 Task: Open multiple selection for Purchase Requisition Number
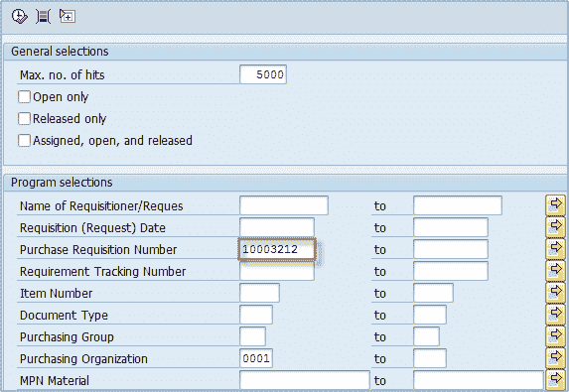pyautogui.click(x=555, y=249)
